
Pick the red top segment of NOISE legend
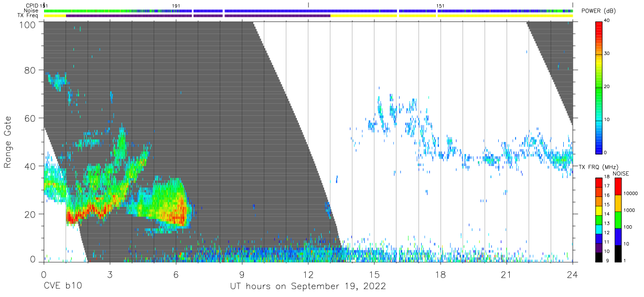[618, 186]
